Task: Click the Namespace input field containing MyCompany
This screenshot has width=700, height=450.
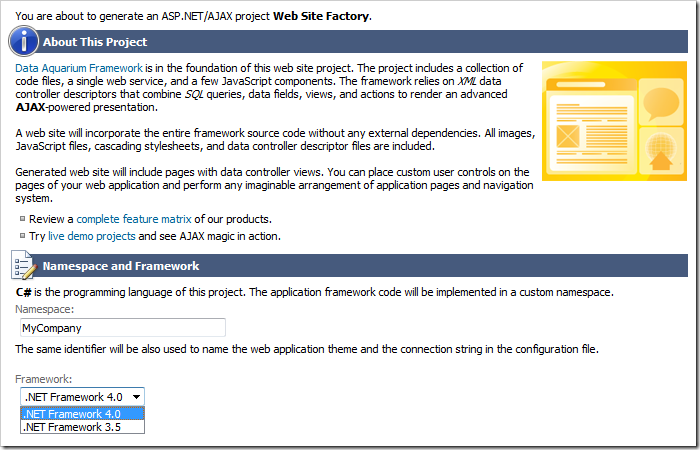Action: [123, 328]
